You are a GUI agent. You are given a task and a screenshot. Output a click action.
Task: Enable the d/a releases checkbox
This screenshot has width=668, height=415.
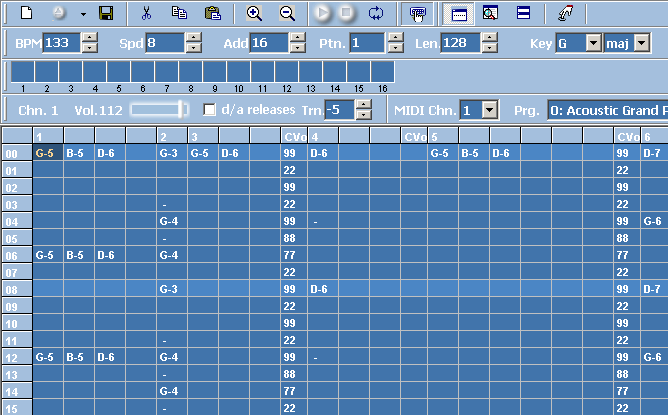click(x=210, y=110)
